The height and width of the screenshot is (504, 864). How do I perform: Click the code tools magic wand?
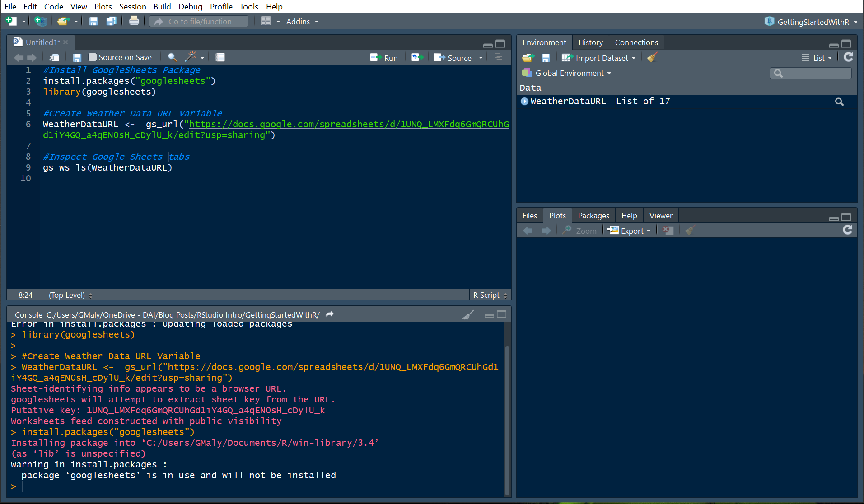coord(191,57)
